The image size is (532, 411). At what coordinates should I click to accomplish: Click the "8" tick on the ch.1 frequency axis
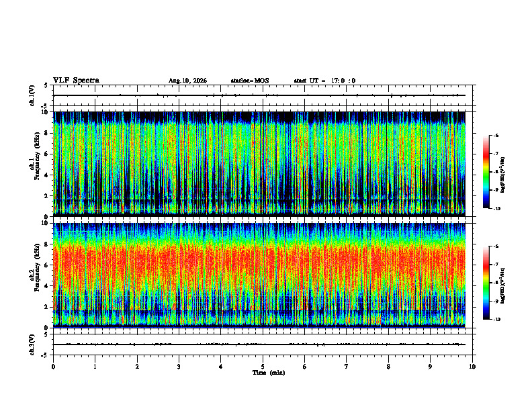(47, 133)
